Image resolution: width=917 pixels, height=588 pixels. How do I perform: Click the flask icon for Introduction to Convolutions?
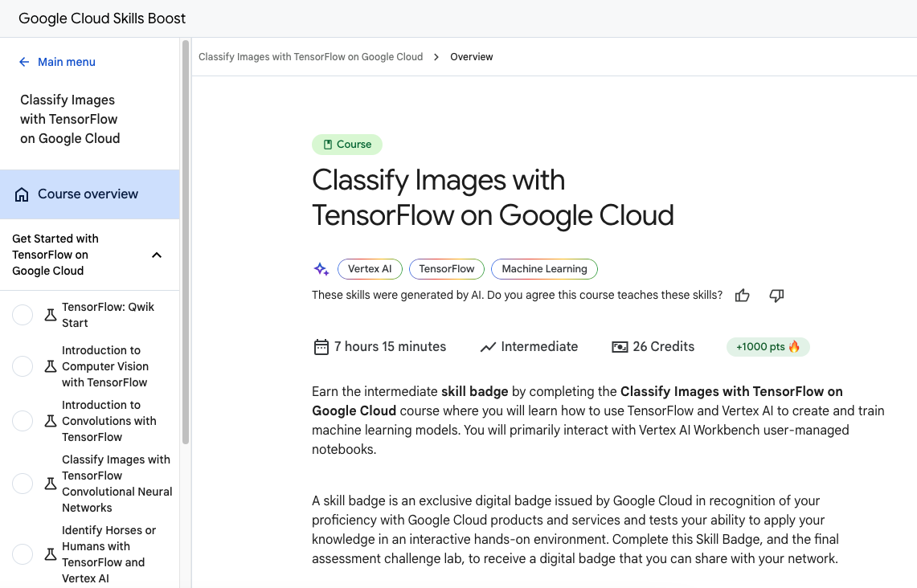point(51,421)
